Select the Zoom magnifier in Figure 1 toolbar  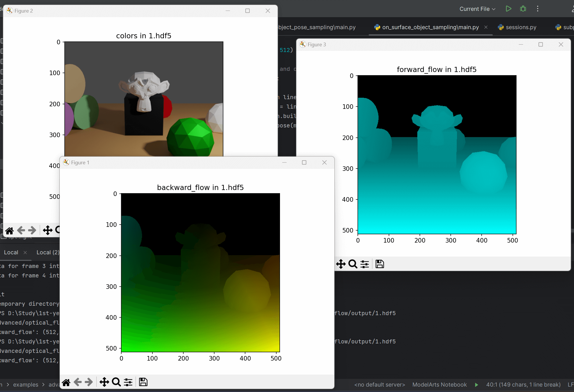click(116, 382)
